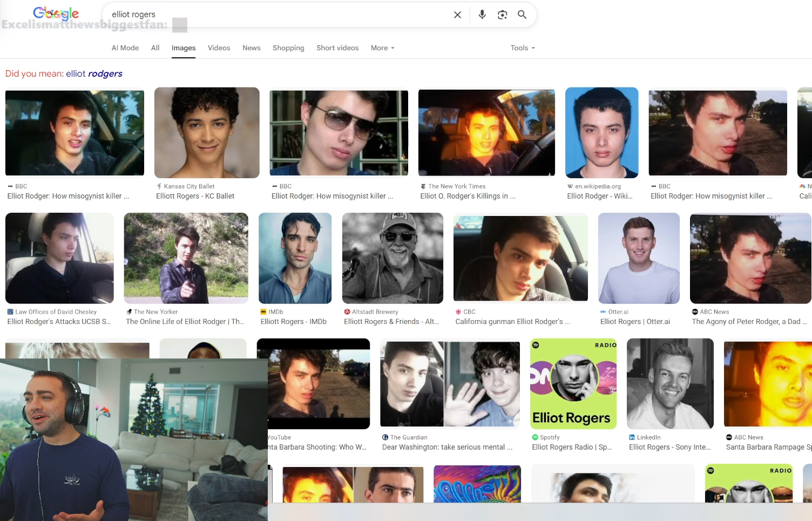Click the Kansas City Ballet source favicon

(x=159, y=186)
